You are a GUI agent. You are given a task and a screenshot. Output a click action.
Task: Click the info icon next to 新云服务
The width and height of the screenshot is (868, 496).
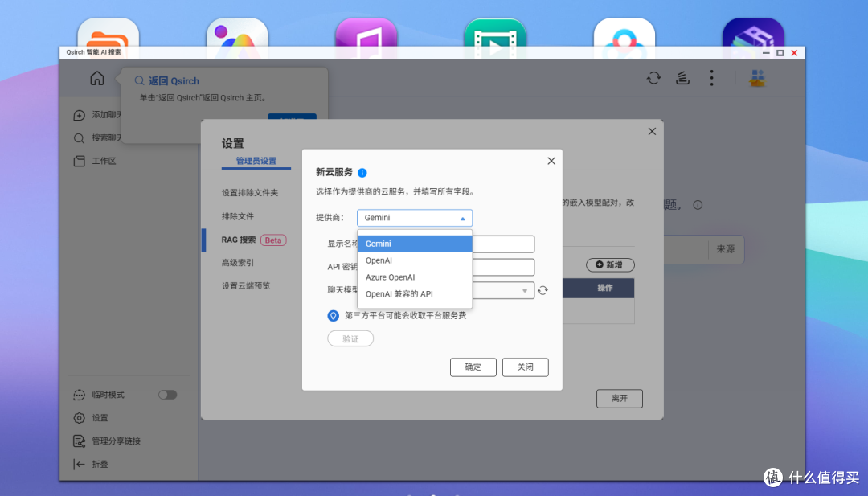pos(362,173)
